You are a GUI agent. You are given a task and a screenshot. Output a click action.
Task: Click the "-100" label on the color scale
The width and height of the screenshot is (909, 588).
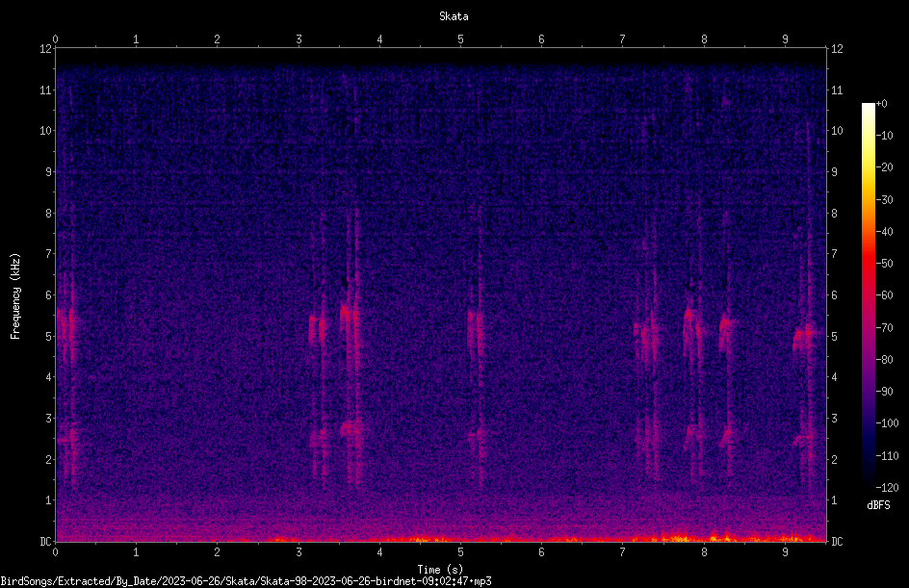(887, 423)
